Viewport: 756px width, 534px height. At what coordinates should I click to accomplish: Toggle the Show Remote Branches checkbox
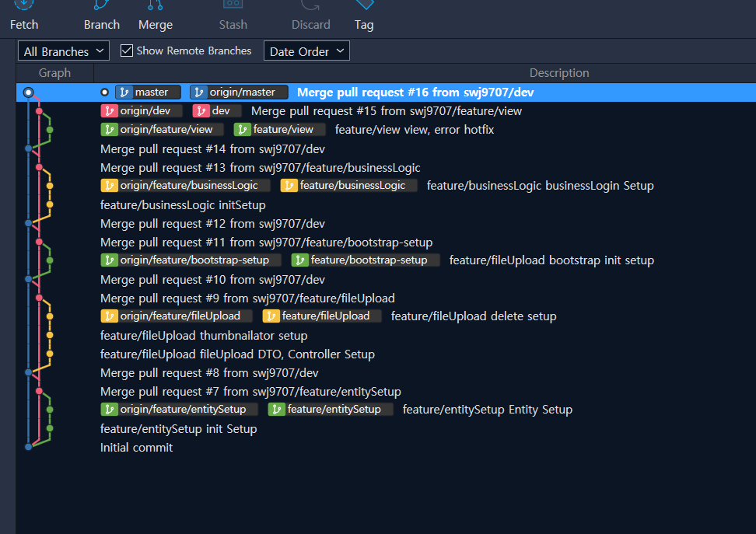[126, 51]
